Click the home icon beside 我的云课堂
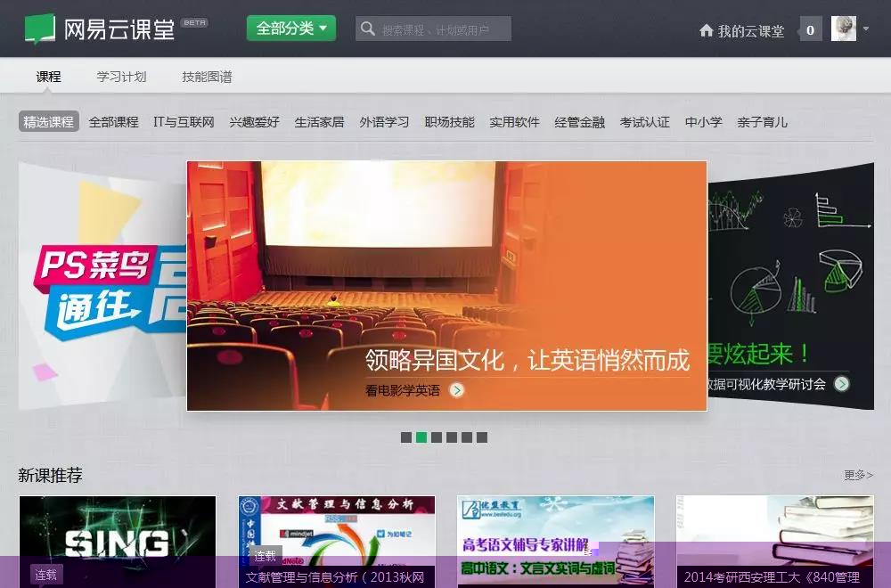 706,30
